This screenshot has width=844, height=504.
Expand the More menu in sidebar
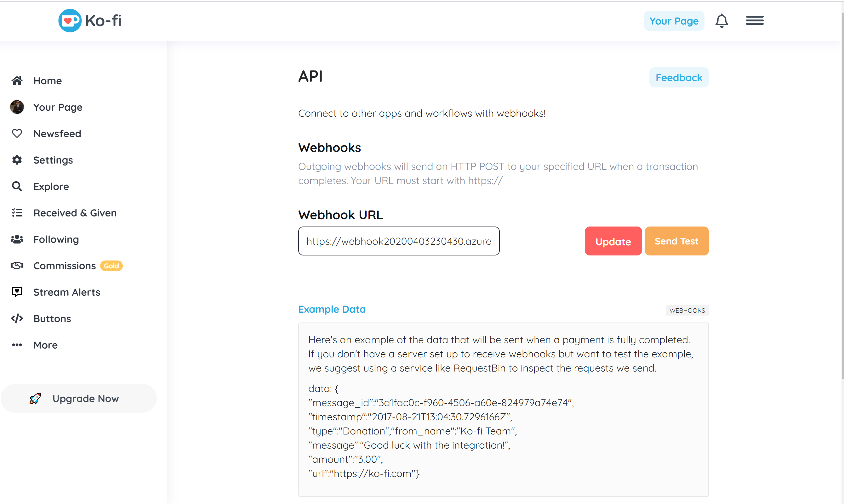[17, 345]
